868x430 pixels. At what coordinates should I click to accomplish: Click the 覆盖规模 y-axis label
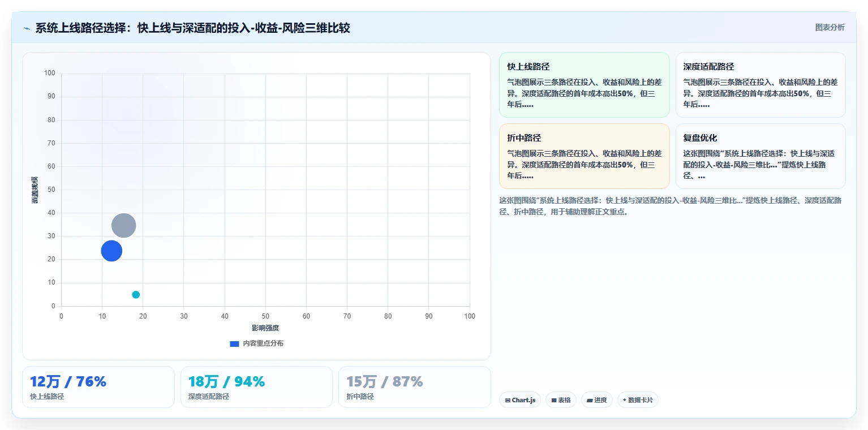[35, 190]
